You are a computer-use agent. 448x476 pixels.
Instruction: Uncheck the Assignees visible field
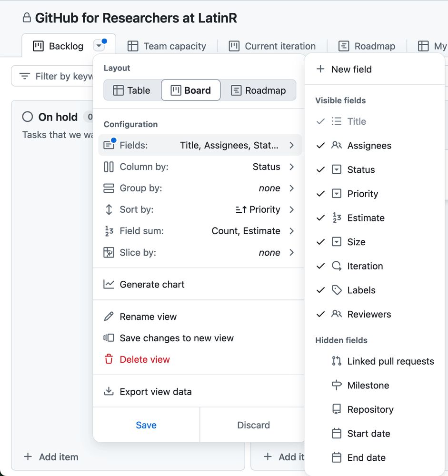click(320, 145)
